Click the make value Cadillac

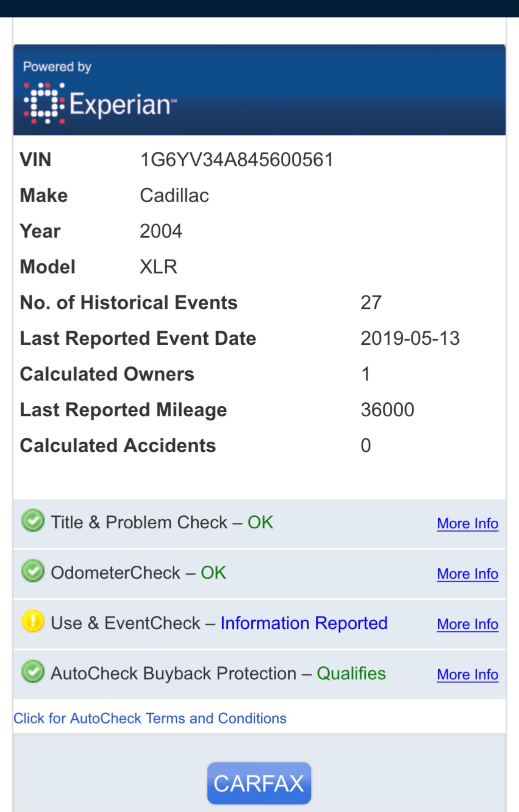click(x=174, y=195)
